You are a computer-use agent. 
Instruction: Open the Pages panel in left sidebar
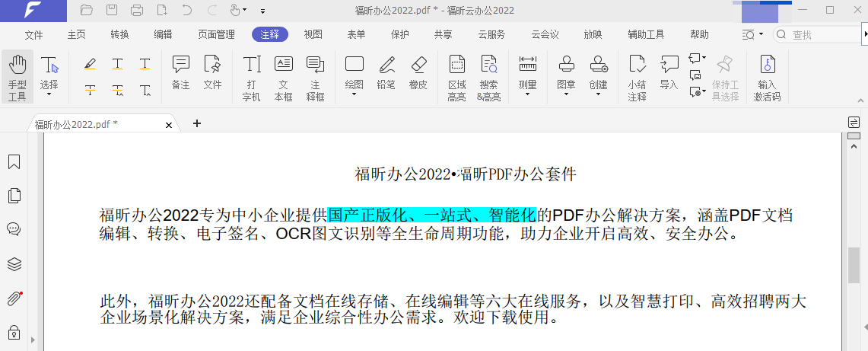tap(14, 195)
